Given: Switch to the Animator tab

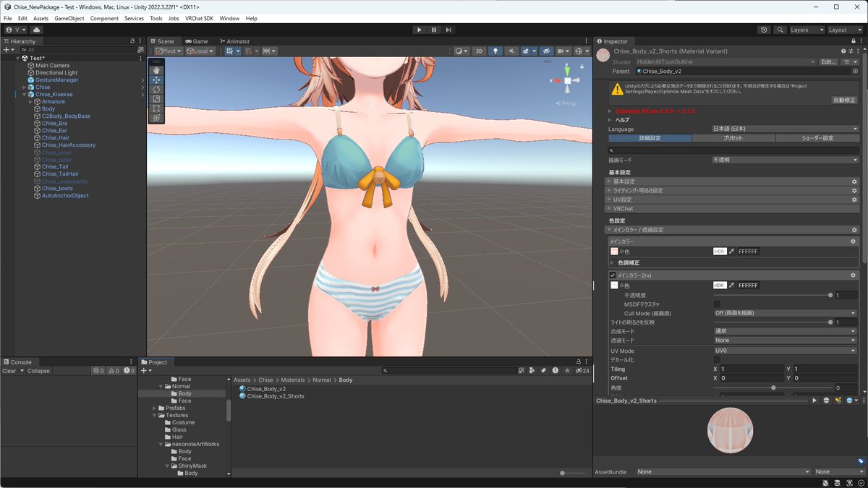Looking at the screenshot, I should pos(234,41).
